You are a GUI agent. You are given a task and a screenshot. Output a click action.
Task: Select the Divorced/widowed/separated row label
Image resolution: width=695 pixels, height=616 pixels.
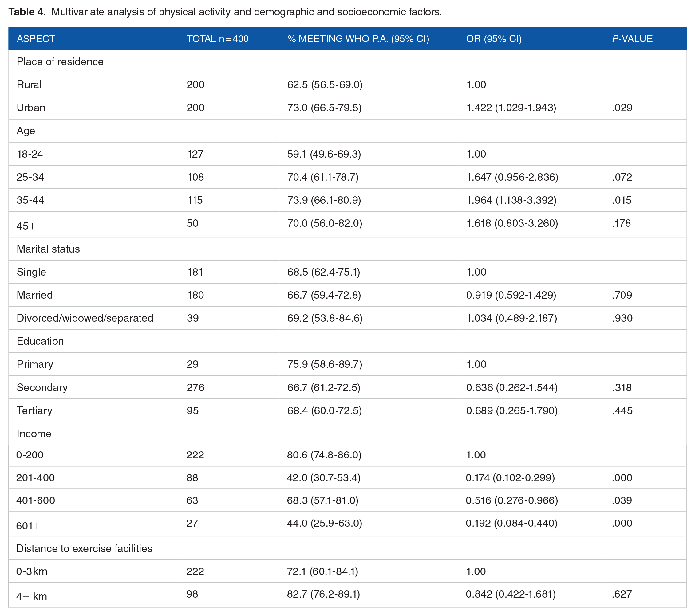click(x=85, y=318)
